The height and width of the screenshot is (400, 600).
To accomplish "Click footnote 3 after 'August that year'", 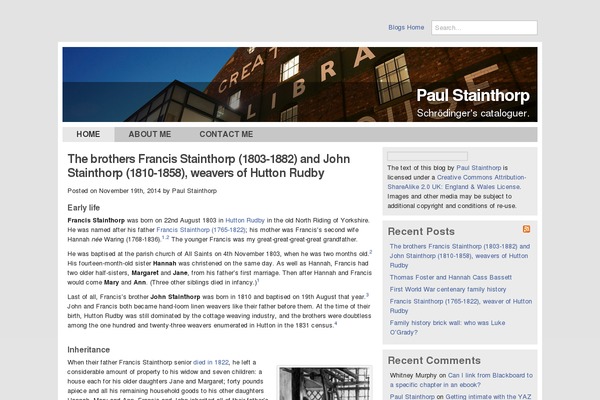I will click(367, 295).
